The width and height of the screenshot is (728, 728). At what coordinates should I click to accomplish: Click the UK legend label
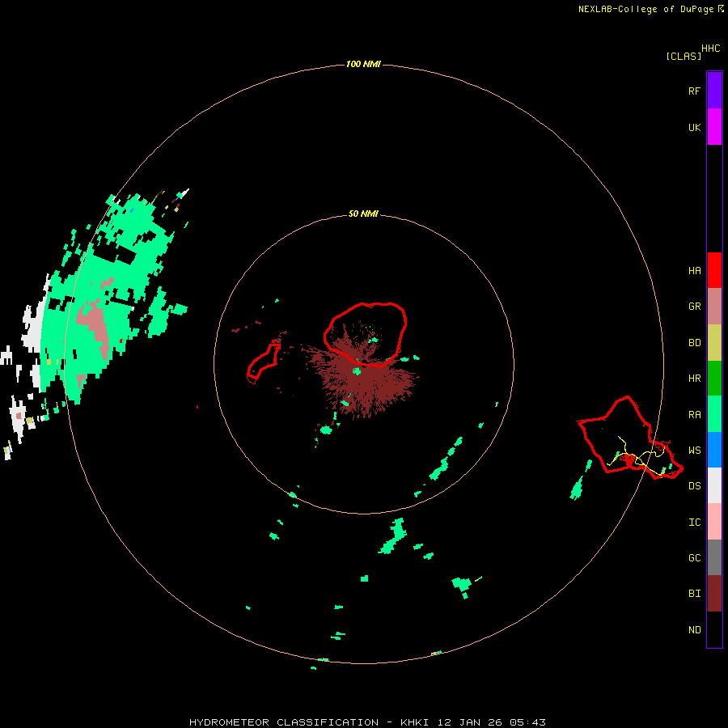695,127
